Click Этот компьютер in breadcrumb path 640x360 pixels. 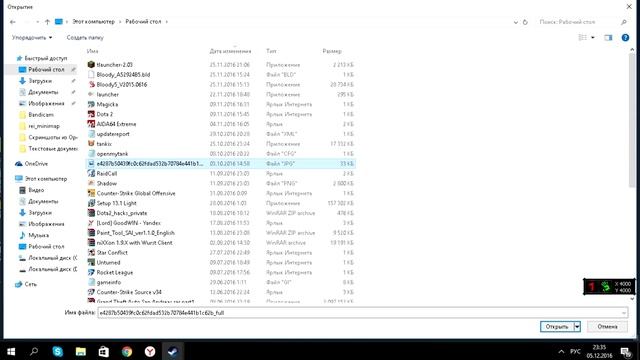pos(93,22)
